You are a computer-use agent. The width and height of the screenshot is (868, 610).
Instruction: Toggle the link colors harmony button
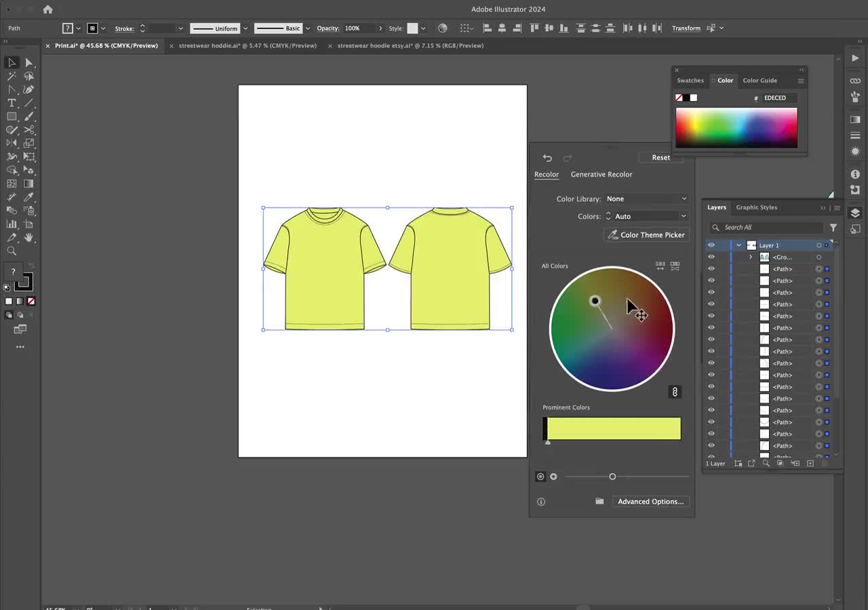coord(675,392)
